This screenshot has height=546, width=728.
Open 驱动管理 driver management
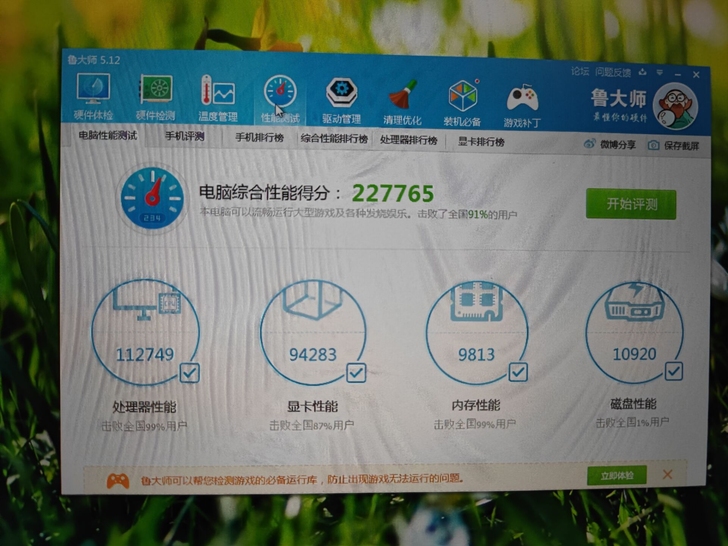pos(341,101)
